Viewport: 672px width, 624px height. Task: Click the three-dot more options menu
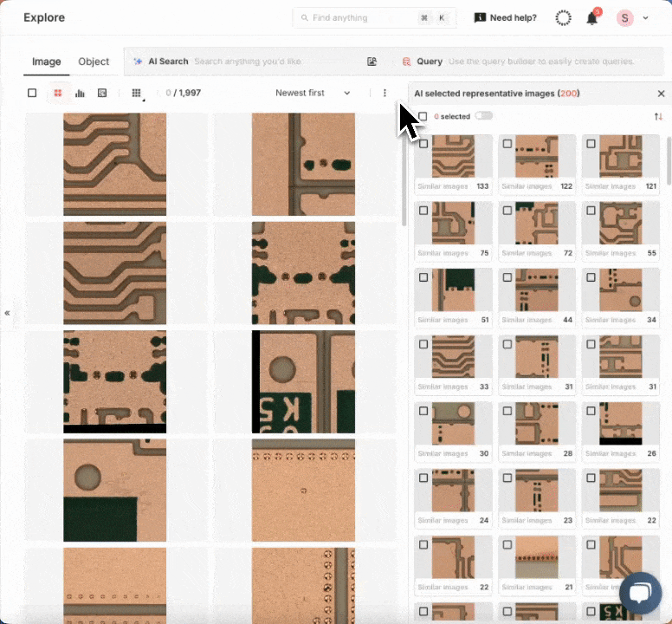[x=384, y=93]
